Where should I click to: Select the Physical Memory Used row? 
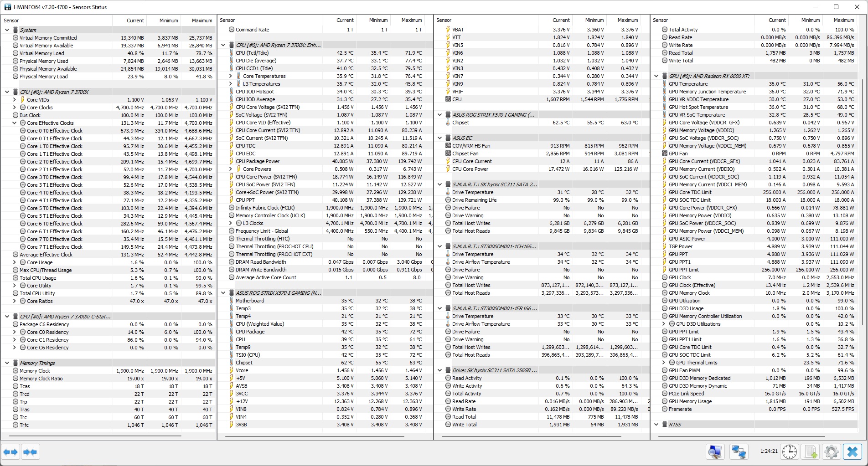108,61
